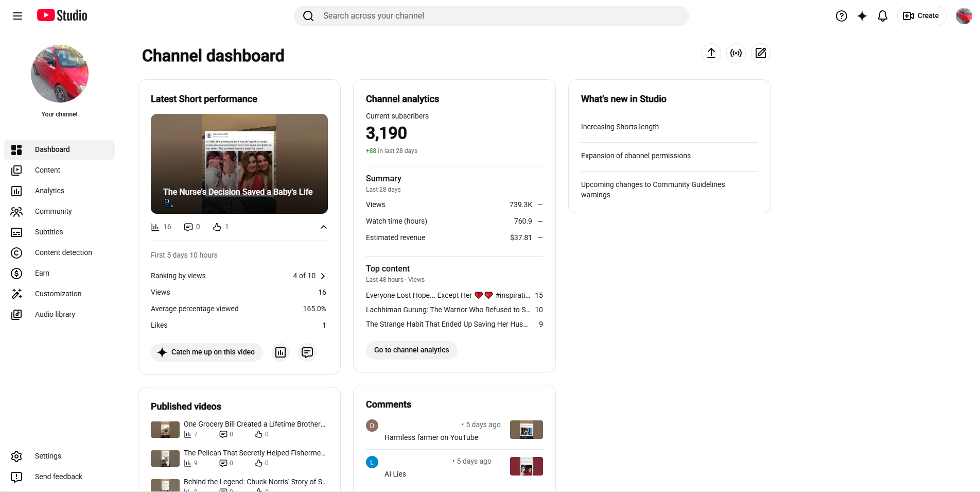Open the Help question mark icon
This screenshot has height=492, width=980.
tap(842, 16)
